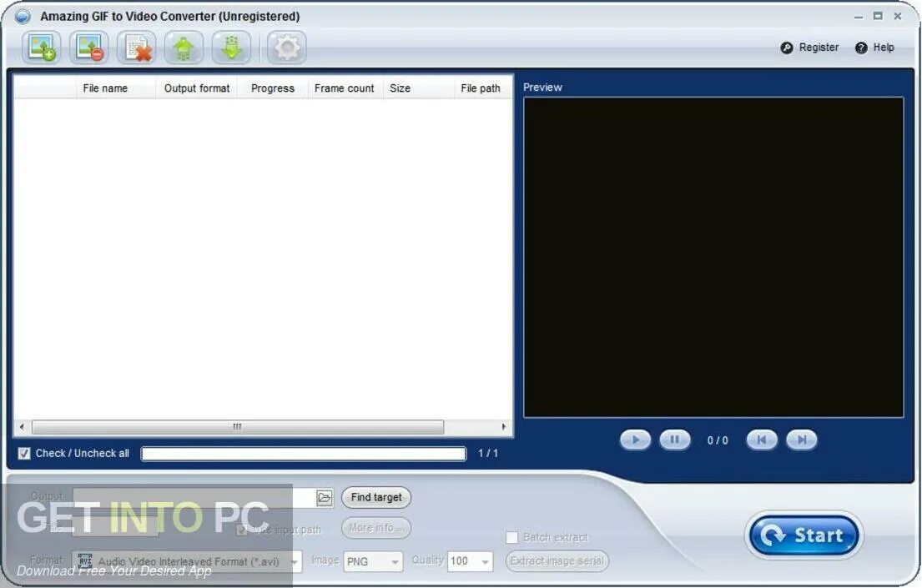
Task: Click the Register button
Action: click(x=809, y=48)
